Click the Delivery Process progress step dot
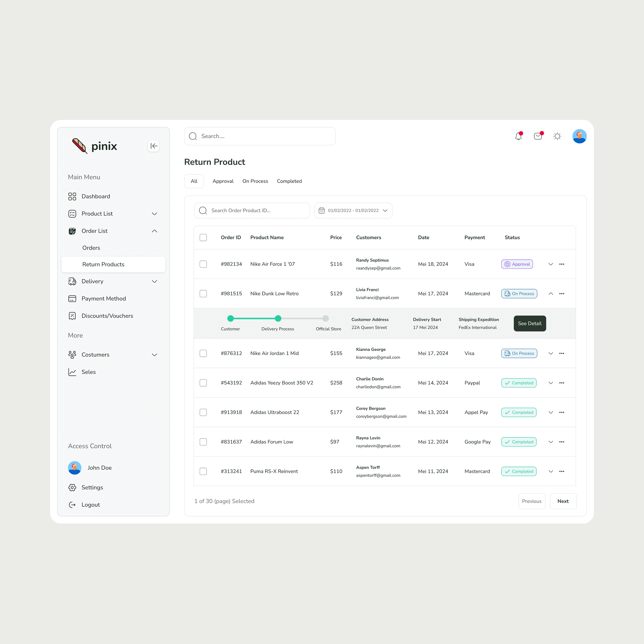Viewport: 644px width, 644px height. click(x=278, y=319)
